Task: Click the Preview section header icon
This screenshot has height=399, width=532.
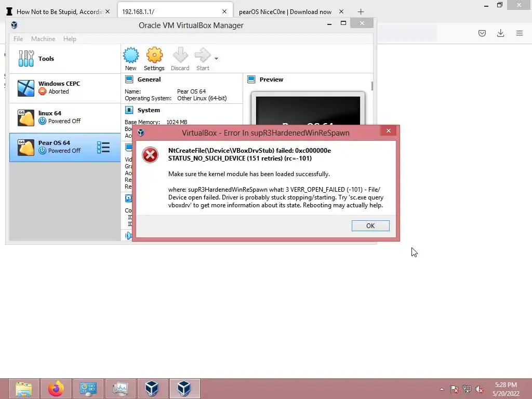Action: [251, 79]
